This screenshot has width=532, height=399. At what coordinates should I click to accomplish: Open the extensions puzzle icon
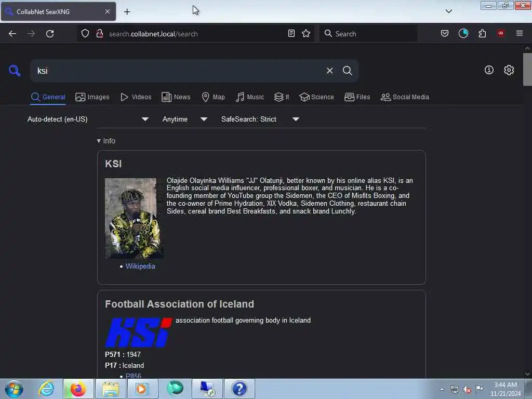(482, 33)
